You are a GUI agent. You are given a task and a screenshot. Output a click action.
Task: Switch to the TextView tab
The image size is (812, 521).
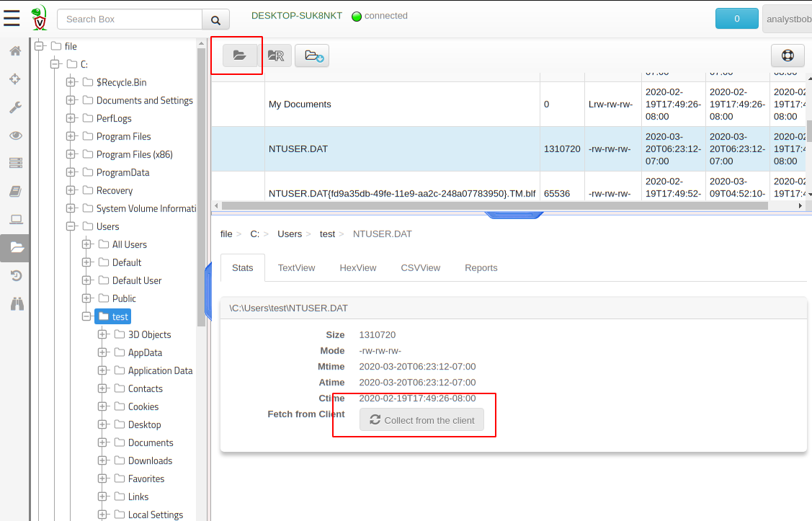click(296, 268)
